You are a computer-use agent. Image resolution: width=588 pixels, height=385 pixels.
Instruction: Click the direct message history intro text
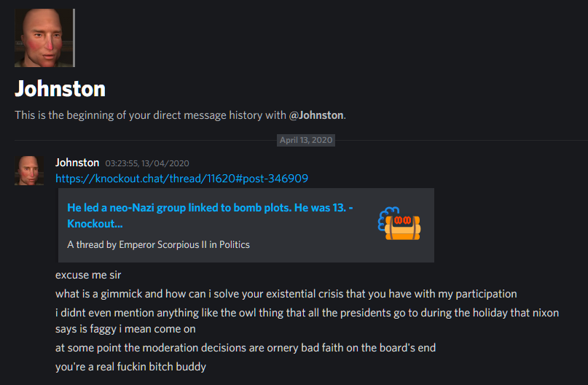(x=180, y=114)
